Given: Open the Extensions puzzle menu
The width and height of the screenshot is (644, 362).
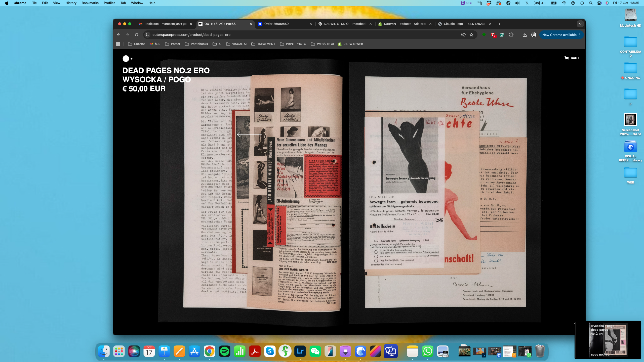Looking at the screenshot, I should tap(511, 35).
